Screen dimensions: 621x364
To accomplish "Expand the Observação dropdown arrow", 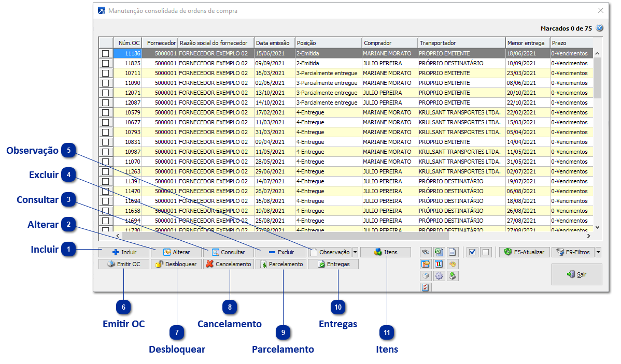I will (355, 252).
